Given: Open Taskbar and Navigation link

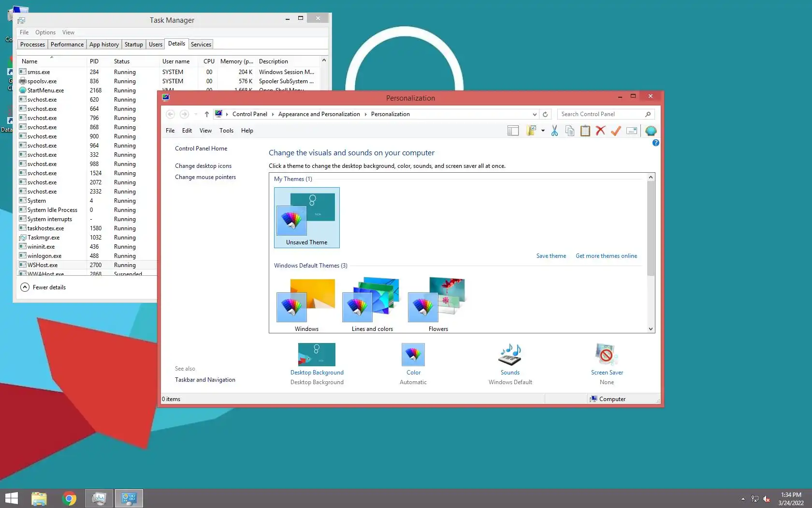Looking at the screenshot, I should pos(205,380).
